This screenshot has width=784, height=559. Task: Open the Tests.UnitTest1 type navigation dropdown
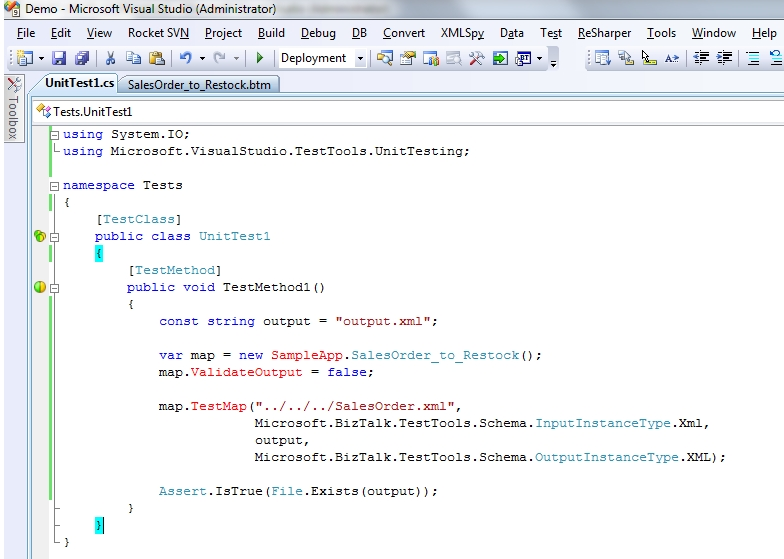click(408, 112)
